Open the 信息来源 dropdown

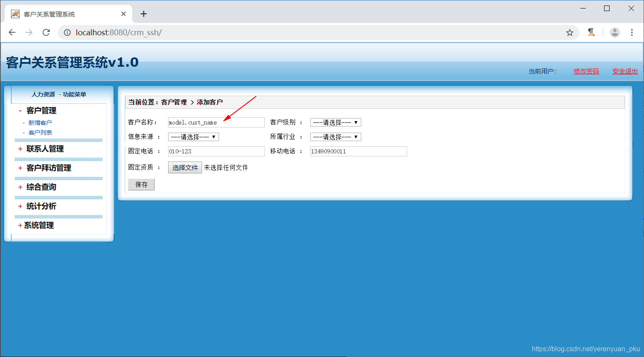point(193,137)
